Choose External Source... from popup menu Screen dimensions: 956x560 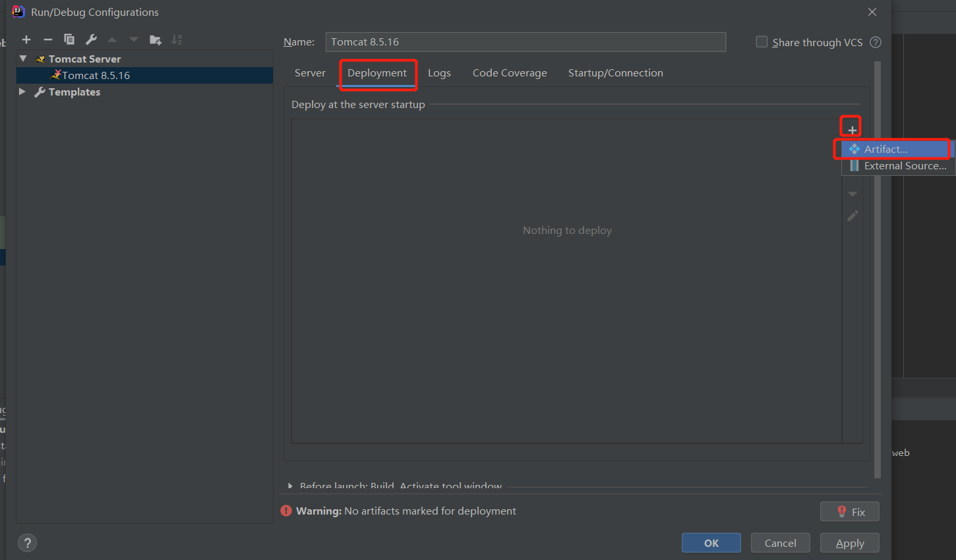pyautogui.click(x=898, y=166)
